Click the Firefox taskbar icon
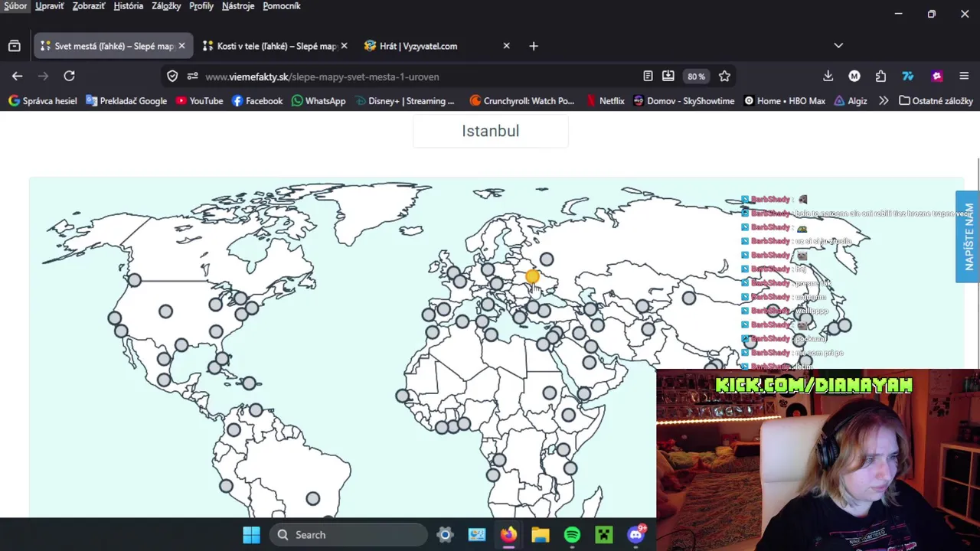This screenshot has width=980, height=551. (508, 535)
